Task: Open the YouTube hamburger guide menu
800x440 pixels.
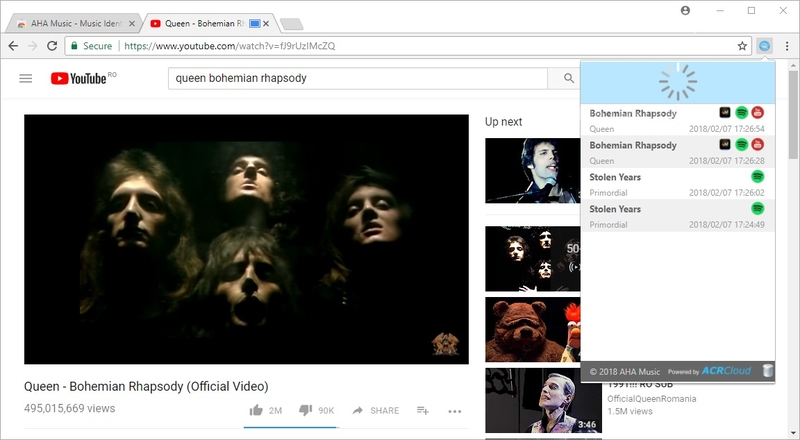Action: click(26, 78)
